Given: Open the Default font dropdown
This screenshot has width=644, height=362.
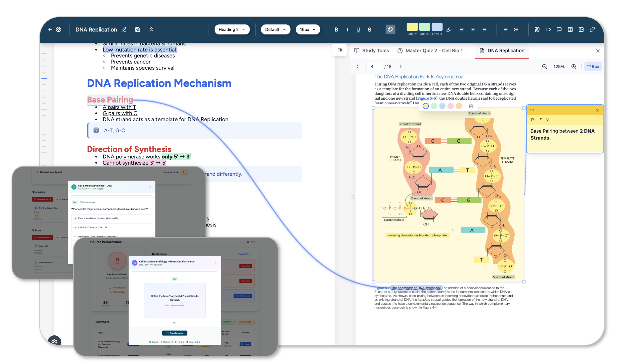Looking at the screenshot, I should [x=275, y=29].
